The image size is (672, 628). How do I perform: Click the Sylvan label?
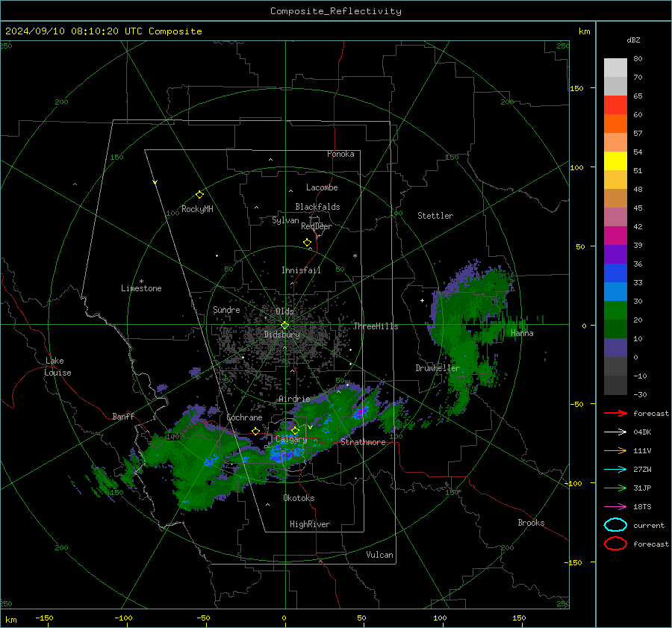coord(285,220)
